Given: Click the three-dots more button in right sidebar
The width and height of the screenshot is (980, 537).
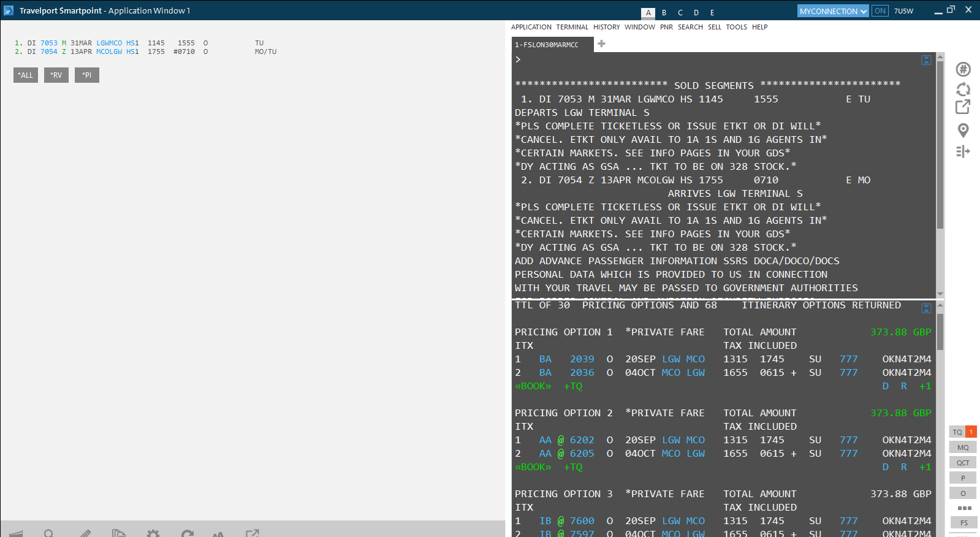Looking at the screenshot, I should 965,508.
